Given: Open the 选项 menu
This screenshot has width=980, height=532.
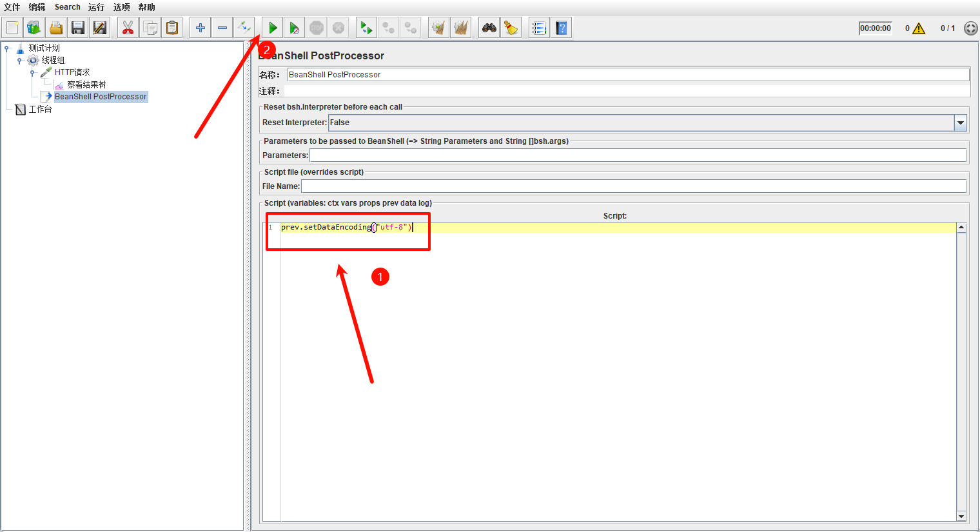Looking at the screenshot, I should click(122, 7).
